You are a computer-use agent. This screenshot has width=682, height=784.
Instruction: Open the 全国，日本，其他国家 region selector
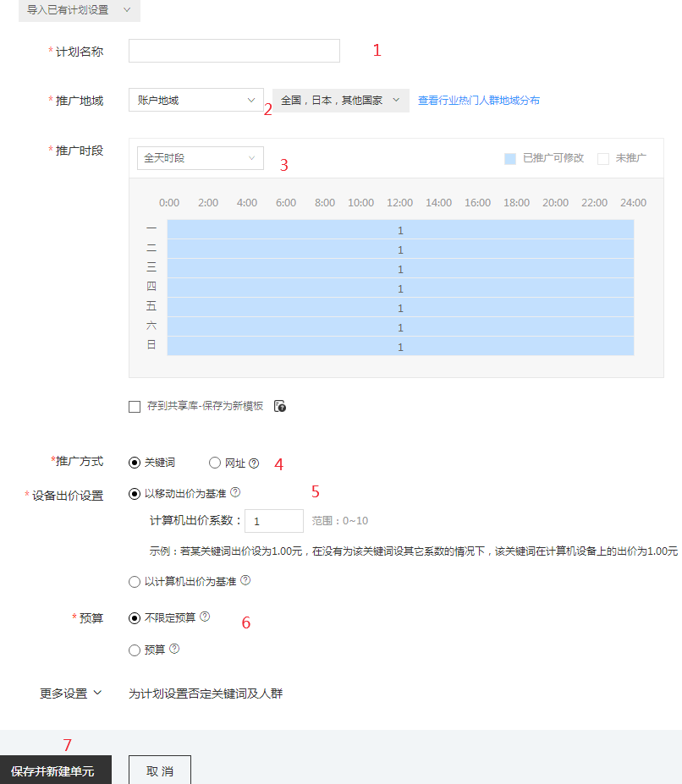(338, 100)
